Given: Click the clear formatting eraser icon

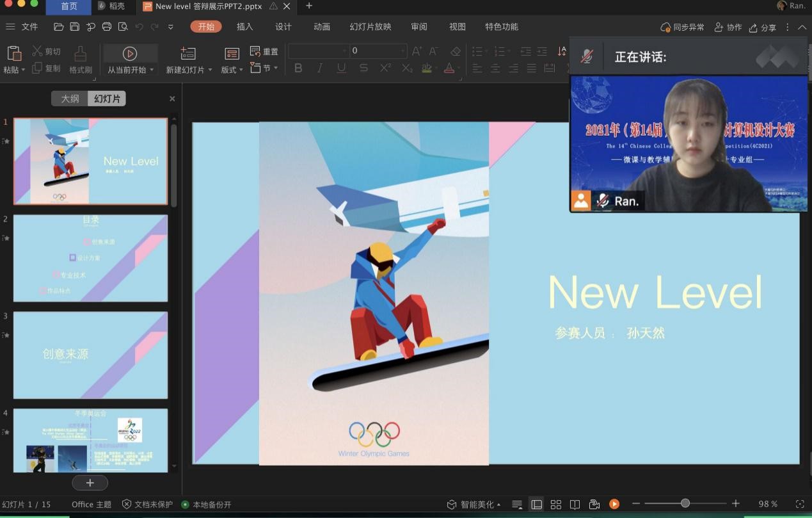Looking at the screenshot, I should (455, 51).
